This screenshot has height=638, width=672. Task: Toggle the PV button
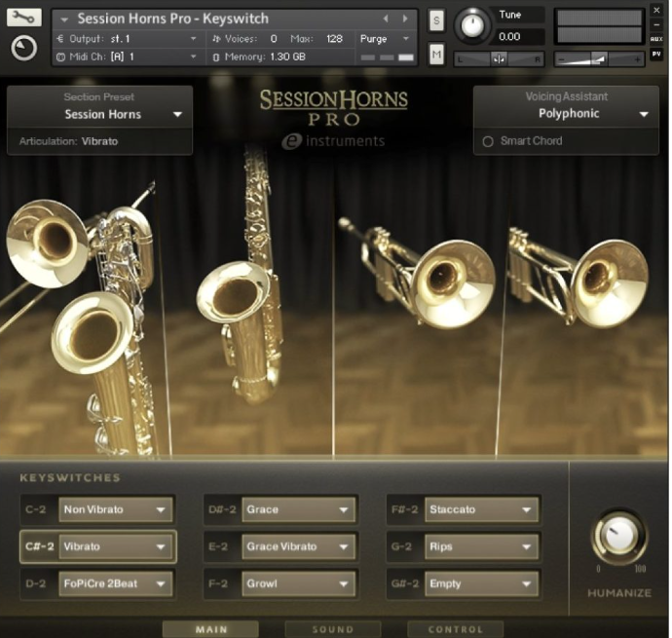[x=656, y=54]
